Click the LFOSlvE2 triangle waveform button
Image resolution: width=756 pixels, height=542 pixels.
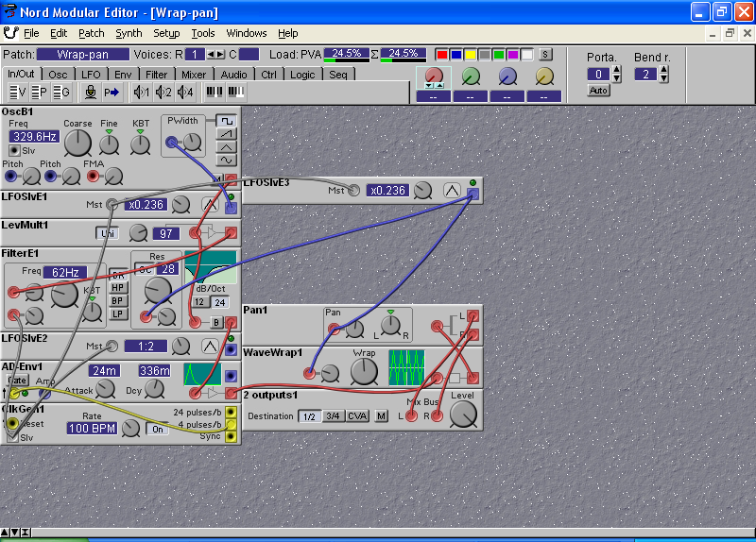(x=210, y=347)
